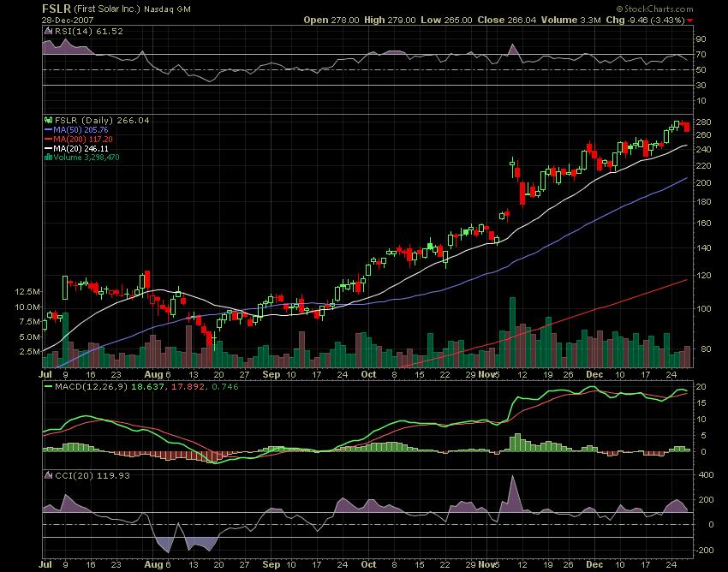Click the Chg -9.46 (-3.43%) value
Viewport: 728px width, 572px height.
(646, 20)
